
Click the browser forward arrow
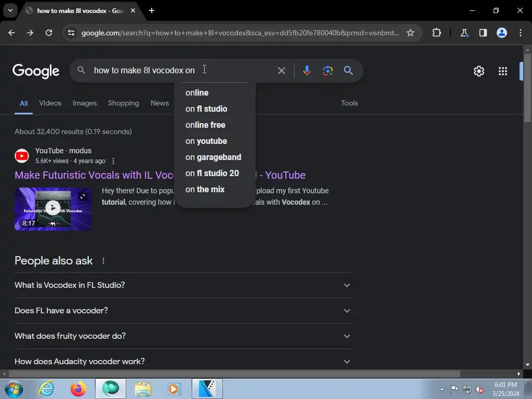[x=30, y=33]
